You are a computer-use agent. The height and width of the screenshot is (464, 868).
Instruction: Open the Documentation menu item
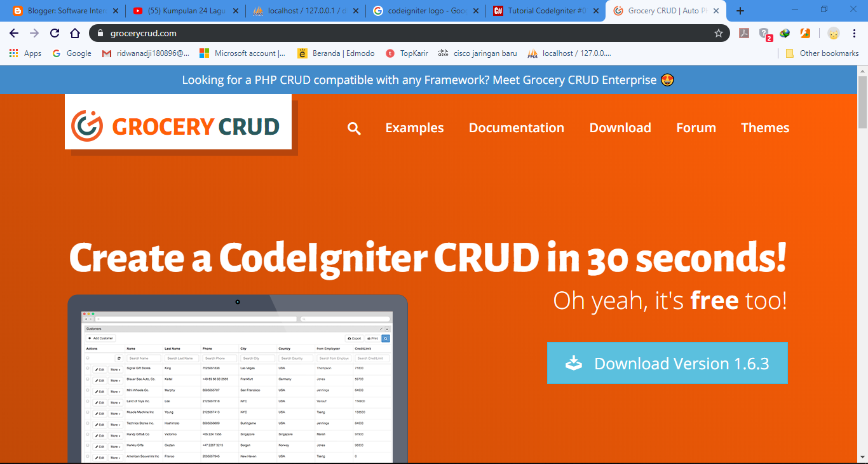click(x=517, y=128)
